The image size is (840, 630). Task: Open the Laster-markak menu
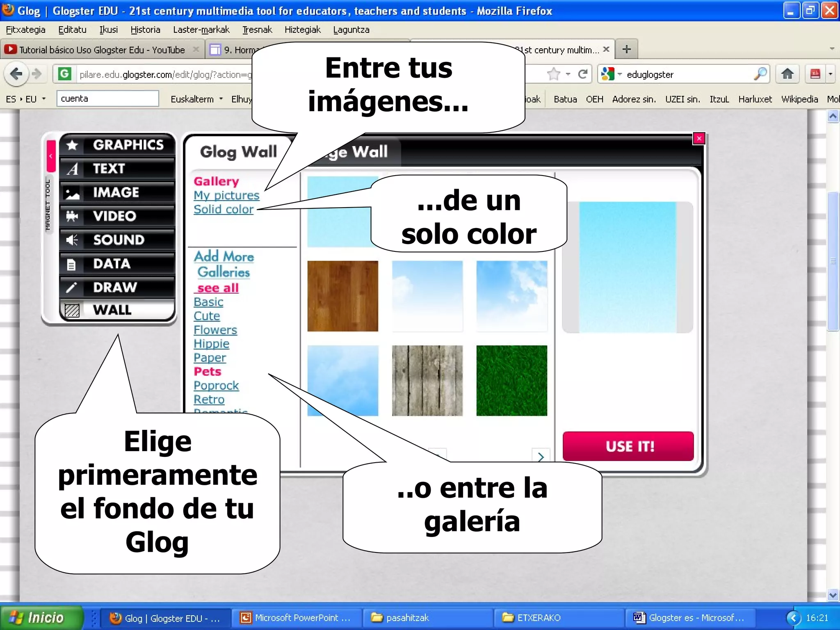click(201, 30)
